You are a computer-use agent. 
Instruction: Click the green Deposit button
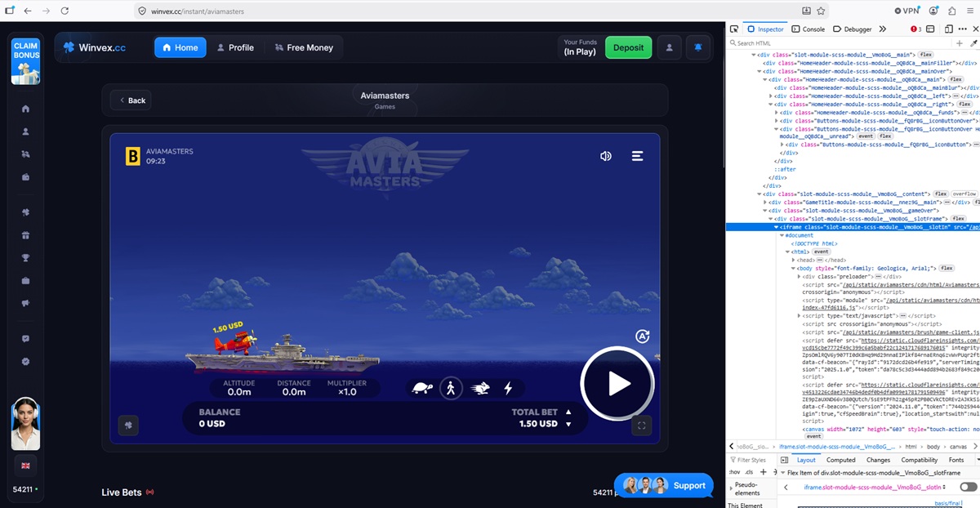[x=628, y=47]
